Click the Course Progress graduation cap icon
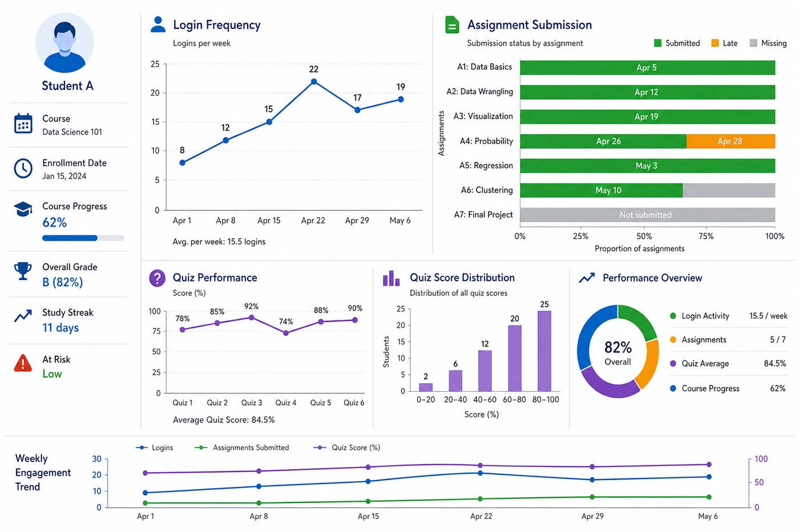799x532 pixels. (x=23, y=209)
